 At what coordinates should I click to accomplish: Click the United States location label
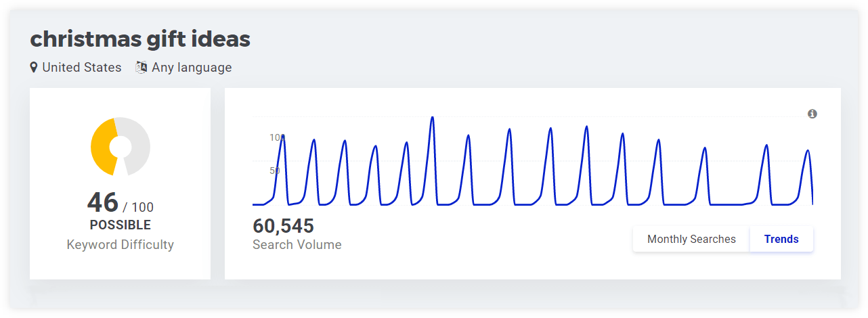point(82,68)
